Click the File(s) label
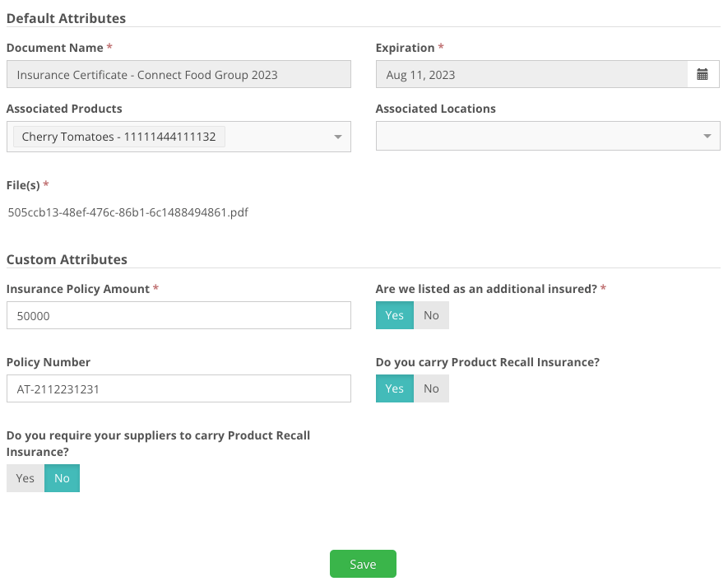This screenshot has width=728, height=586. pyautogui.click(x=23, y=185)
